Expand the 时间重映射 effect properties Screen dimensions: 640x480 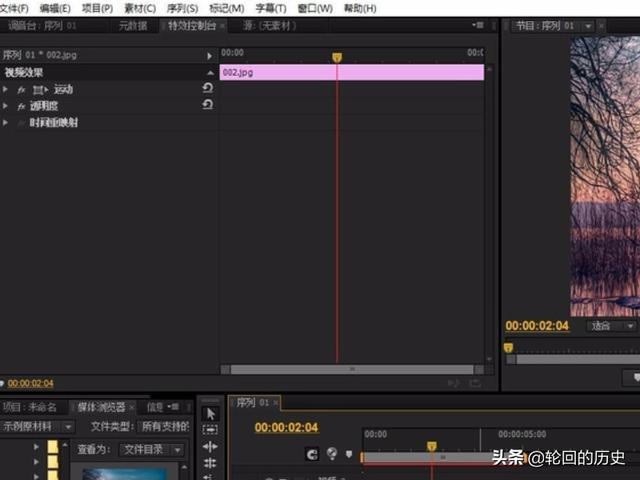pos(6,123)
